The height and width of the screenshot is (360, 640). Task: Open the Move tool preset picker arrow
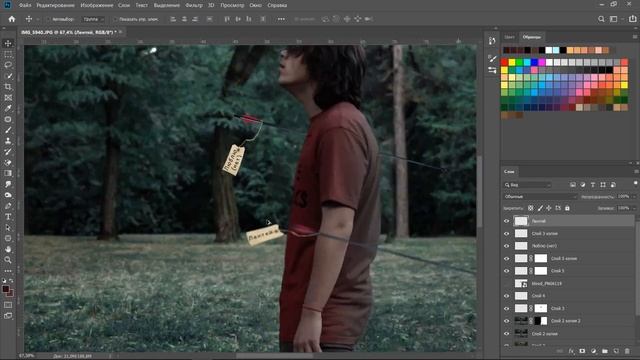(38, 19)
